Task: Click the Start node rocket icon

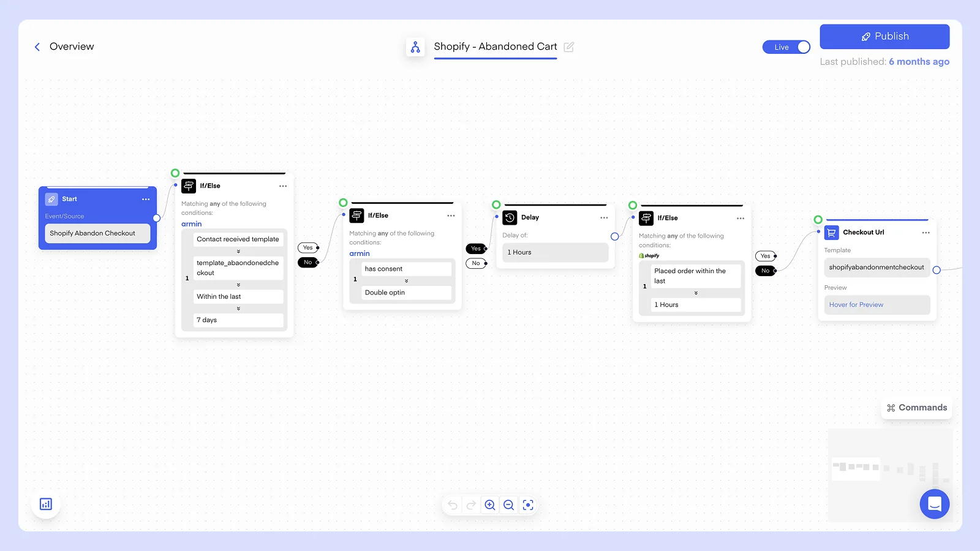Action: tap(51, 199)
